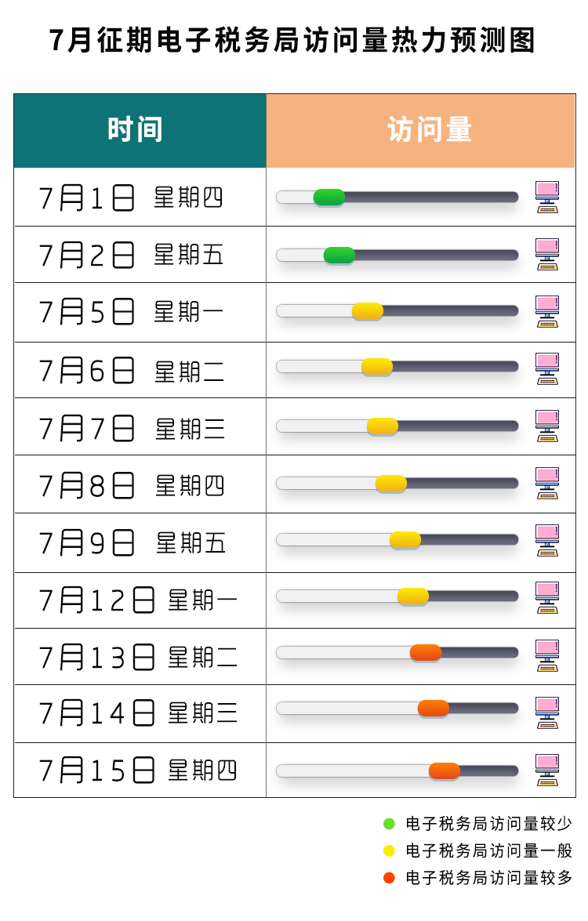Select the 时间 column header
This screenshot has height=921, width=588.
point(140,130)
